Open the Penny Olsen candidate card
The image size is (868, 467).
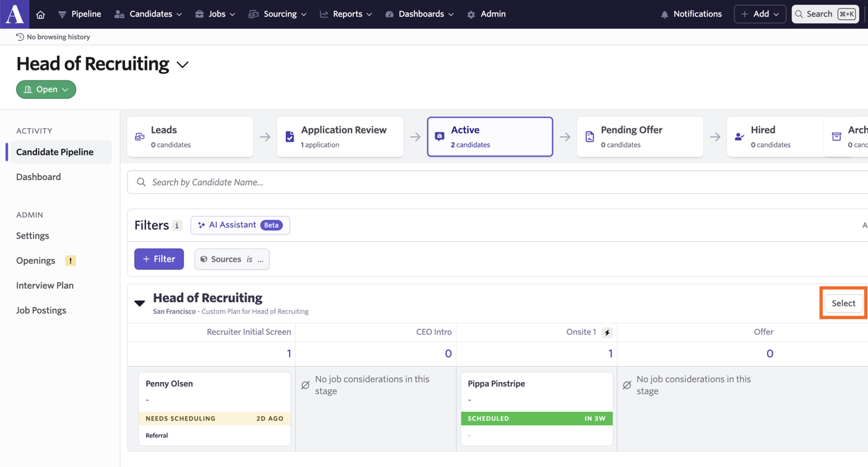coord(215,409)
